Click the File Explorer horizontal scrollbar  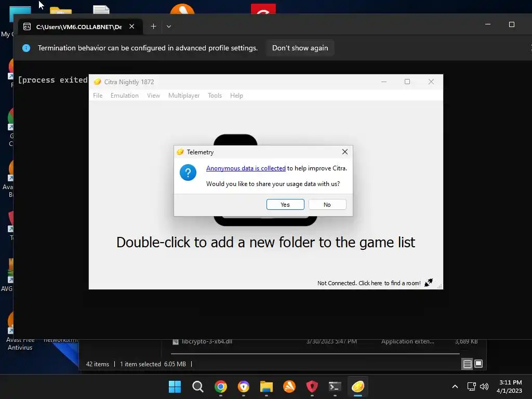click(x=315, y=353)
